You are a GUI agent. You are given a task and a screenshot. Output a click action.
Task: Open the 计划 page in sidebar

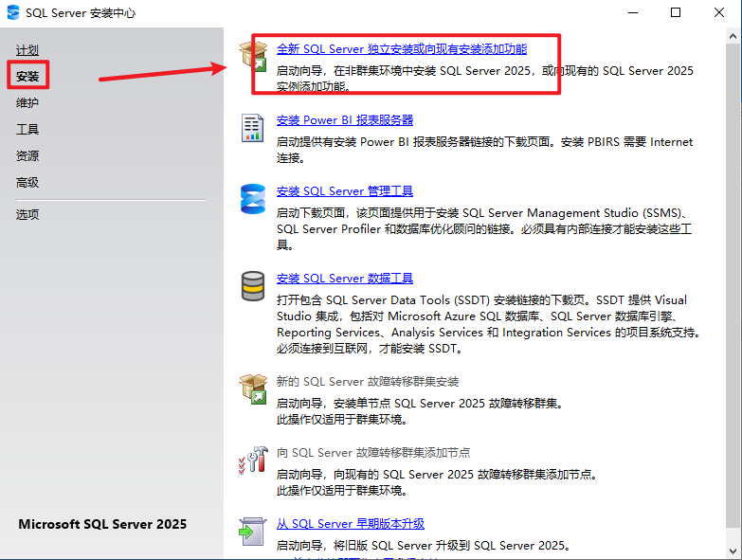point(27,50)
